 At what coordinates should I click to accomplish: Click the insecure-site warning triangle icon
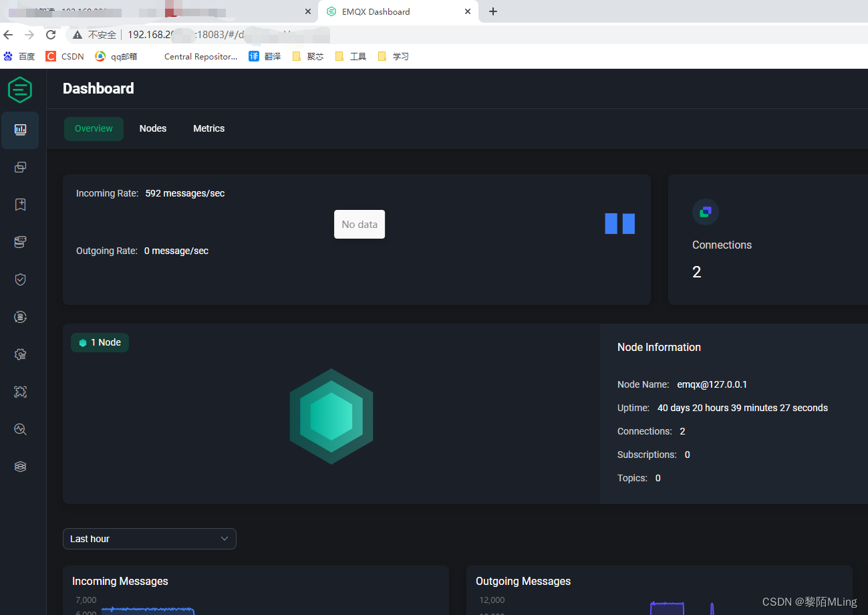pos(78,35)
